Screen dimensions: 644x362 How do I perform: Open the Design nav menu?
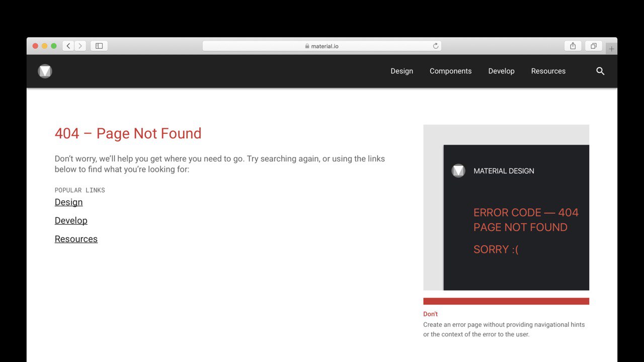pos(401,71)
